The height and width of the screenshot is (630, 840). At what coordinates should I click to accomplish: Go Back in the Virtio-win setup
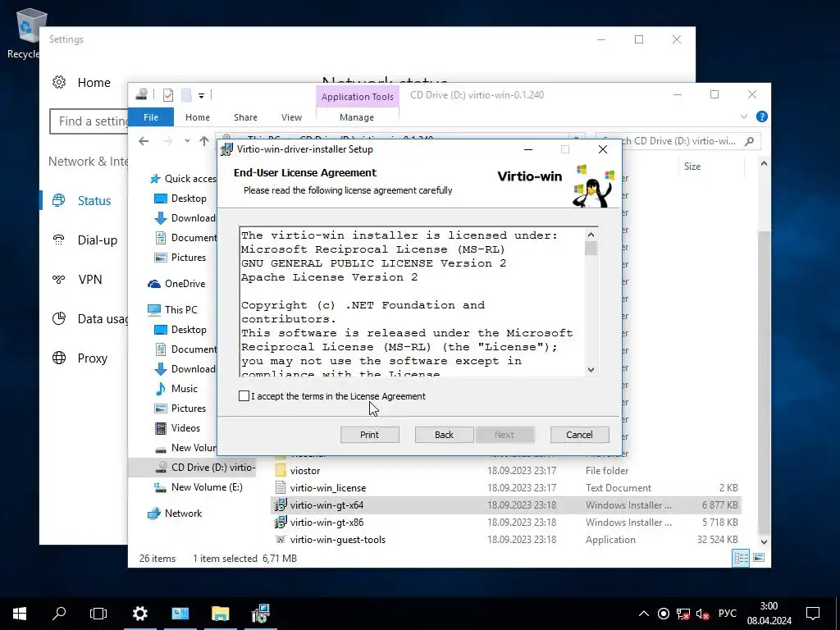point(444,435)
